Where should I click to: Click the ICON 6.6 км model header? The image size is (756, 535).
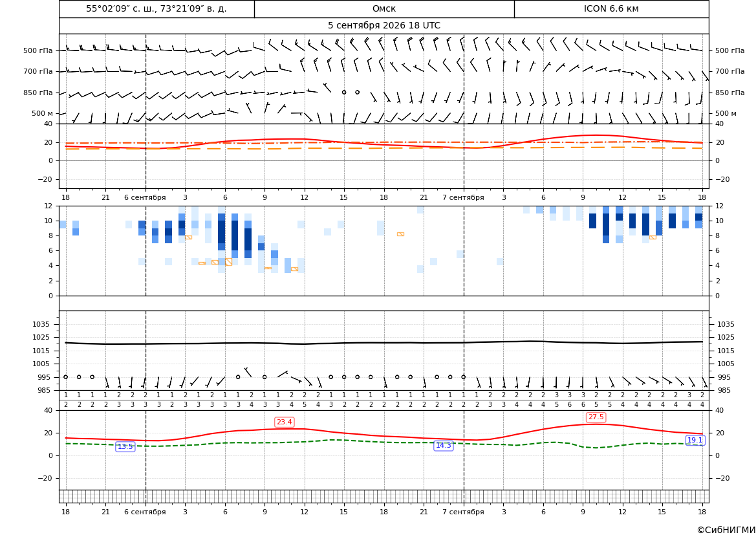tap(611, 9)
